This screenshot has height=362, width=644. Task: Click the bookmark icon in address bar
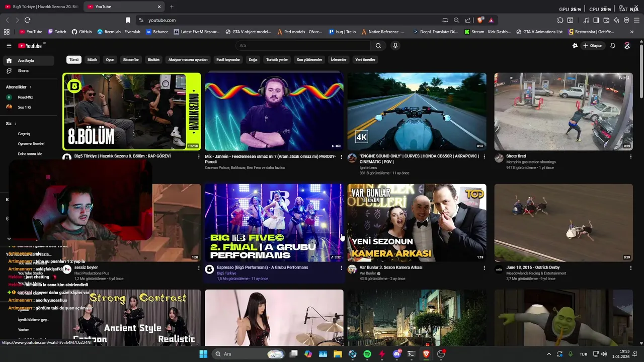pyautogui.click(x=128, y=20)
